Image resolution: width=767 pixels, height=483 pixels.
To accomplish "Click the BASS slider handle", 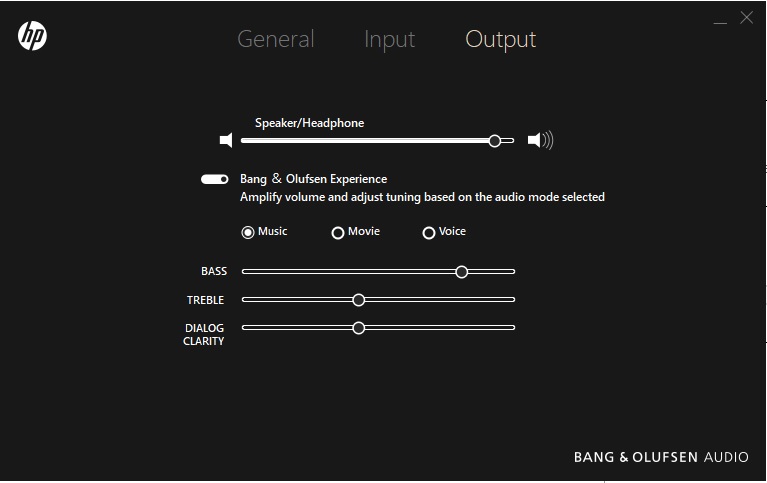I will click(x=461, y=271).
